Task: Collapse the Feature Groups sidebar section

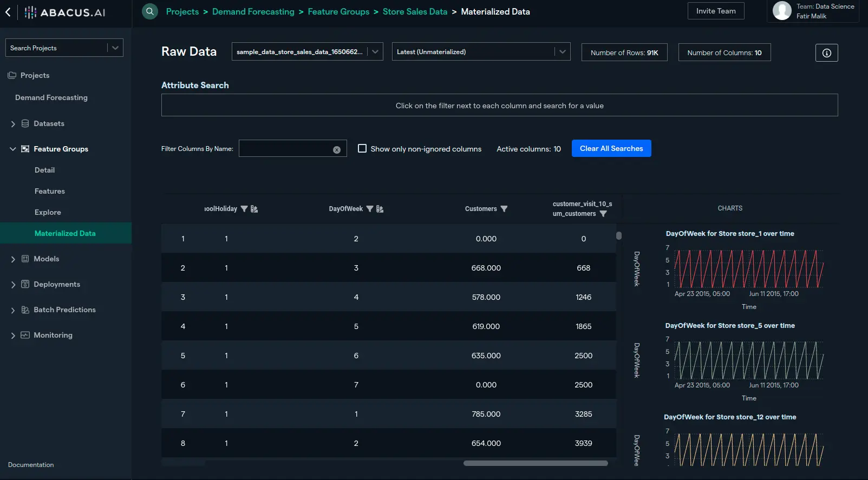Action: tap(13, 149)
